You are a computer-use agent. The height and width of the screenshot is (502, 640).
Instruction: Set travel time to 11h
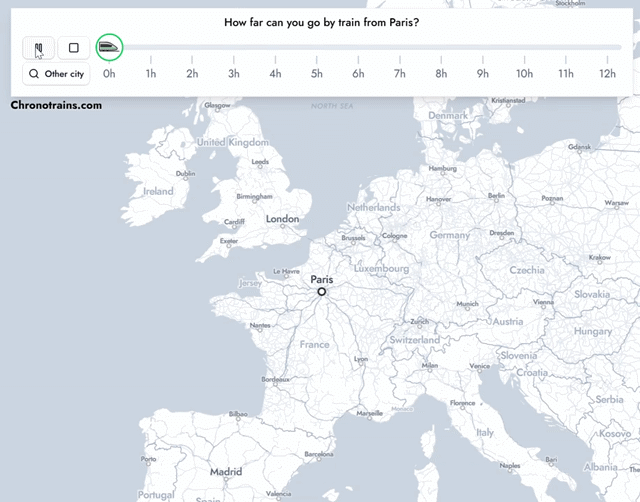click(566, 73)
